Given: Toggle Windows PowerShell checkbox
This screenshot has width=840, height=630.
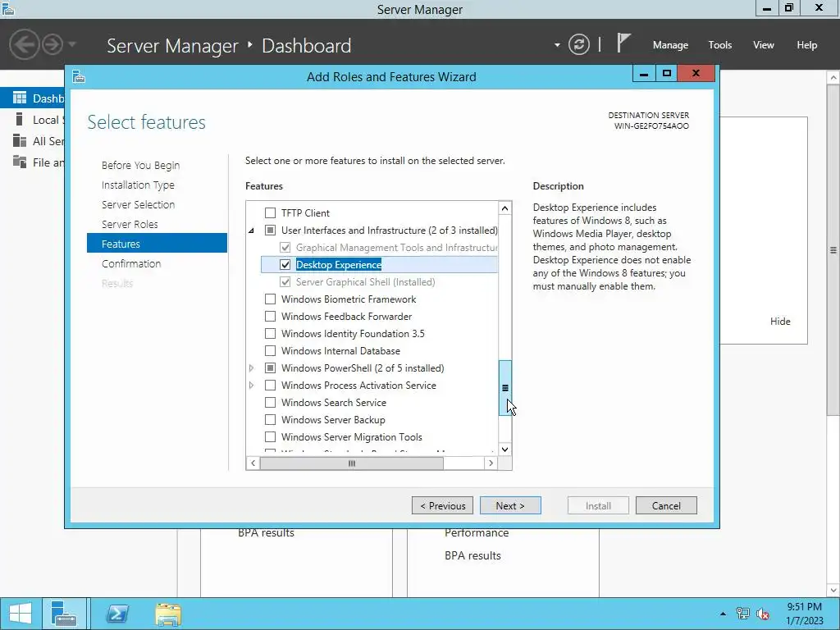Looking at the screenshot, I should [x=271, y=368].
